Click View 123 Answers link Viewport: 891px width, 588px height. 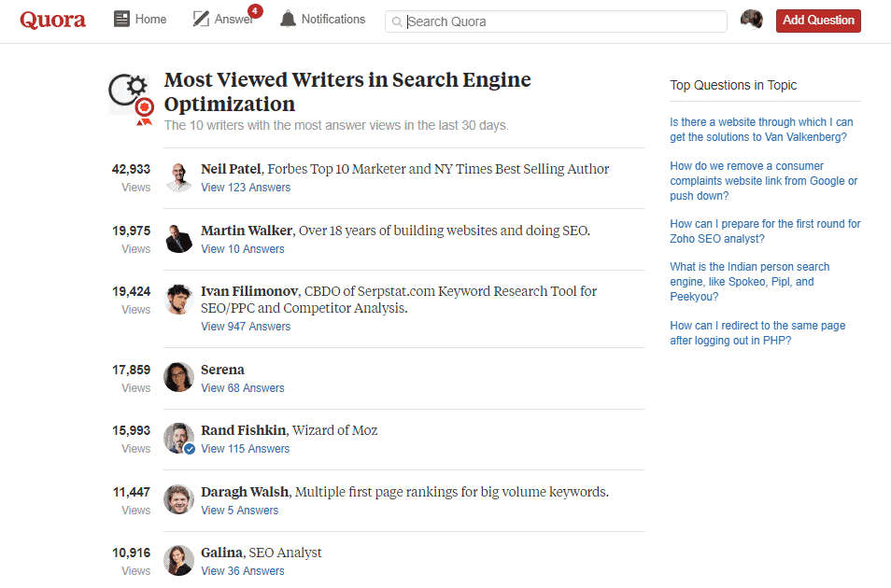point(246,188)
